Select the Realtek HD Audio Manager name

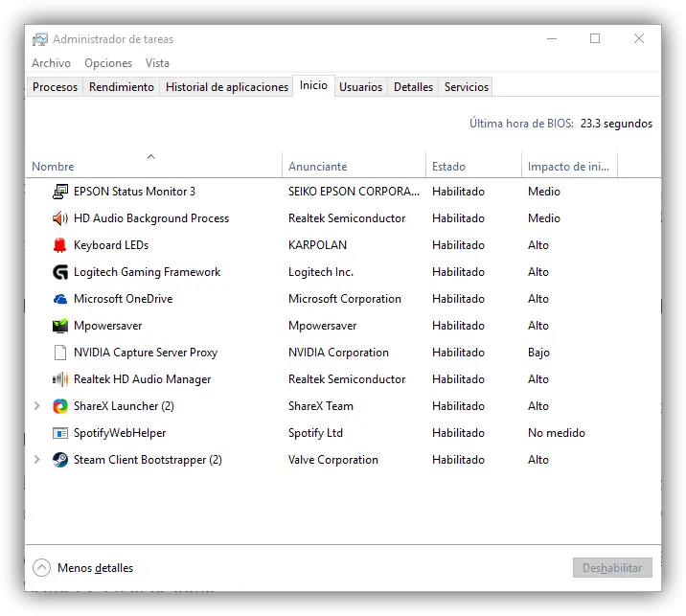pyautogui.click(x=142, y=379)
